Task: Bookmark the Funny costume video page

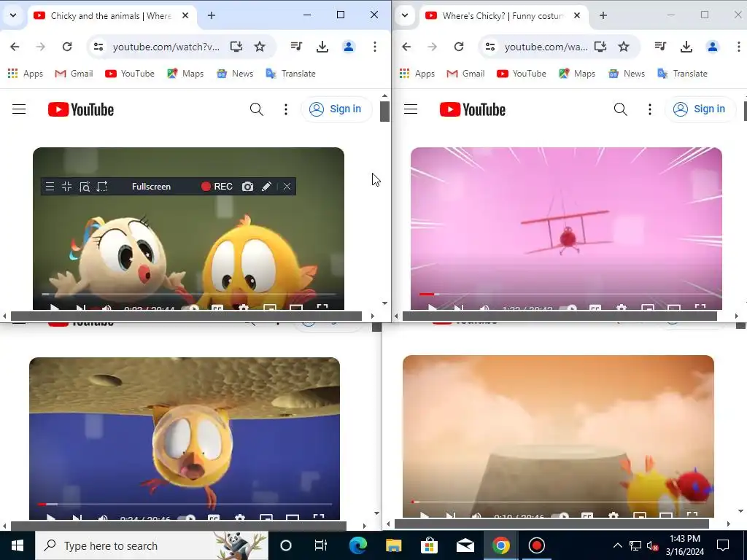Action: coord(624,47)
